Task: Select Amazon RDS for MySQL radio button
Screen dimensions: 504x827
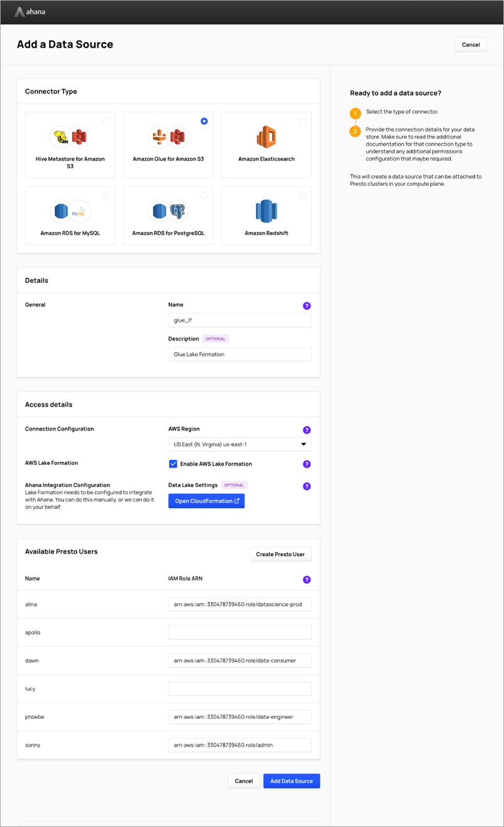Action: tap(106, 195)
